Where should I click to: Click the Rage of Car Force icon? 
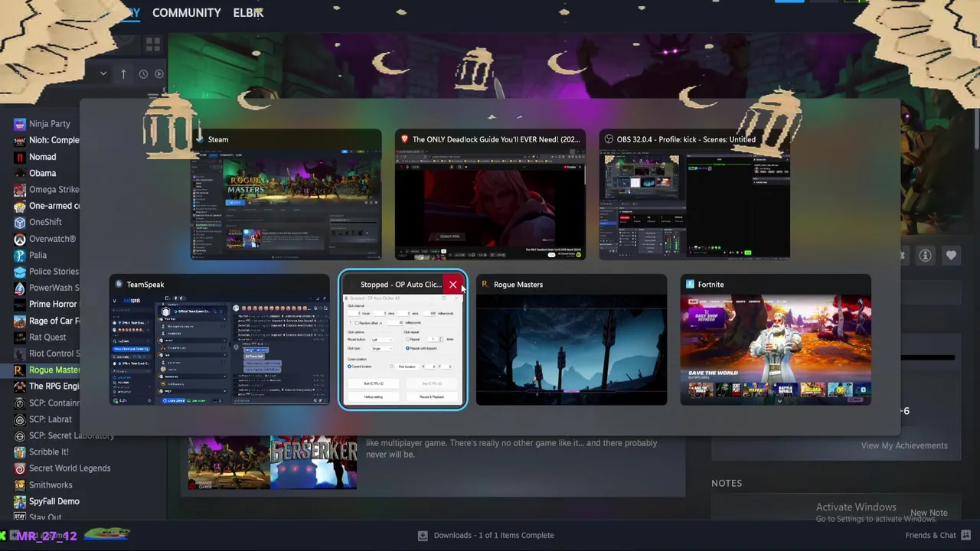20,321
